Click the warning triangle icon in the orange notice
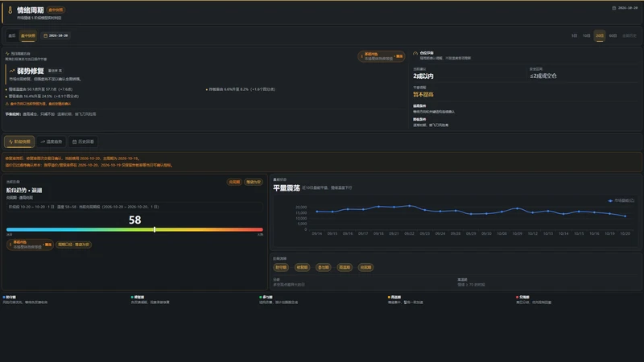The image size is (644, 362). (7, 104)
